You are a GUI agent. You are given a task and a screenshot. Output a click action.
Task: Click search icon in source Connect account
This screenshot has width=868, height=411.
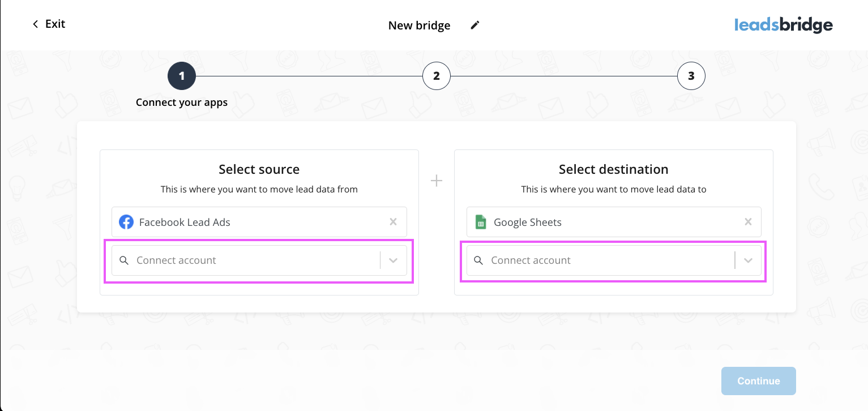(124, 260)
